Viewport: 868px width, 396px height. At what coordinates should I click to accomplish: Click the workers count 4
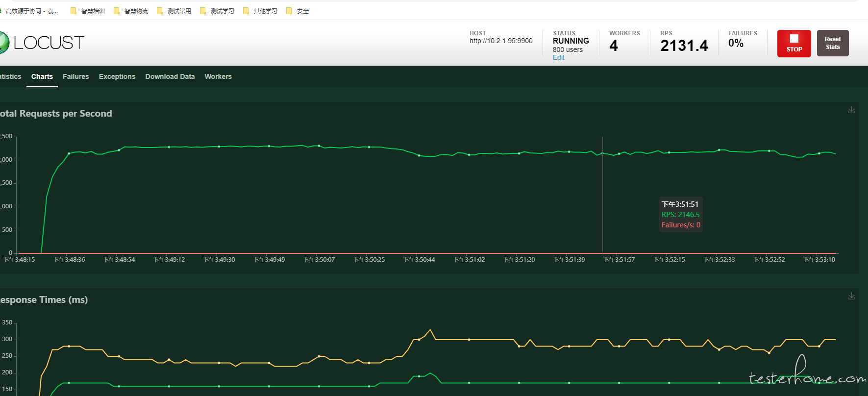[x=614, y=46]
